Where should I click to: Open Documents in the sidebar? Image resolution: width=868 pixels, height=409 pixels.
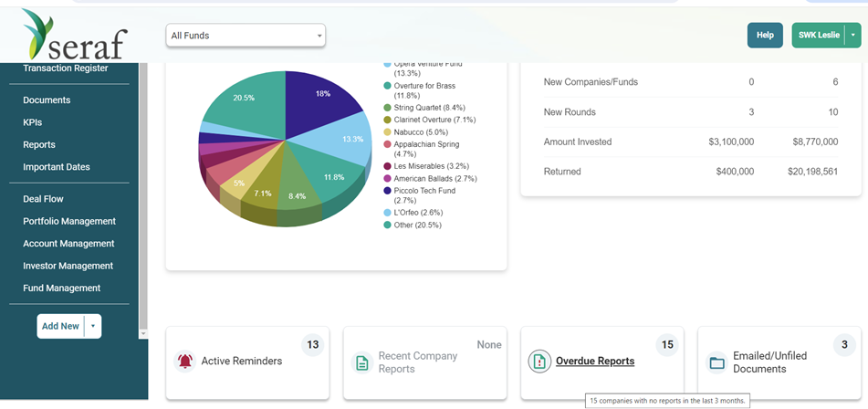click(x=47, y=100)
